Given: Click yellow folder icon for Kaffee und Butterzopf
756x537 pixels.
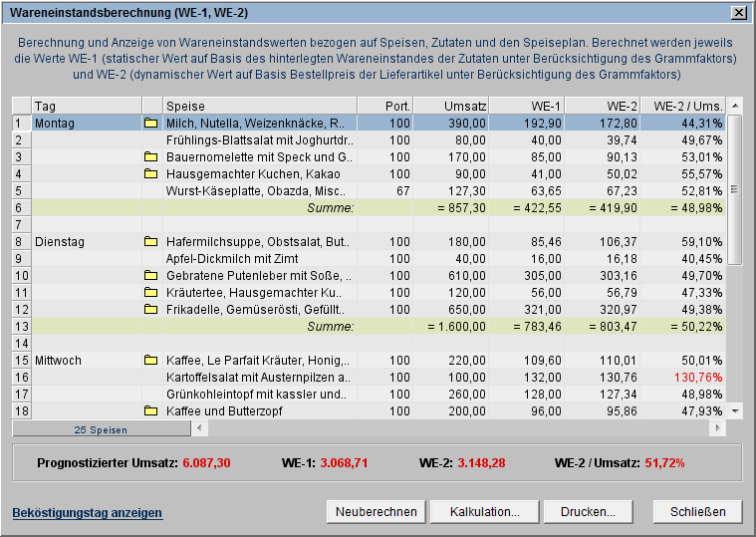Looking at the screenshot, I should click(x=151, y=411).
